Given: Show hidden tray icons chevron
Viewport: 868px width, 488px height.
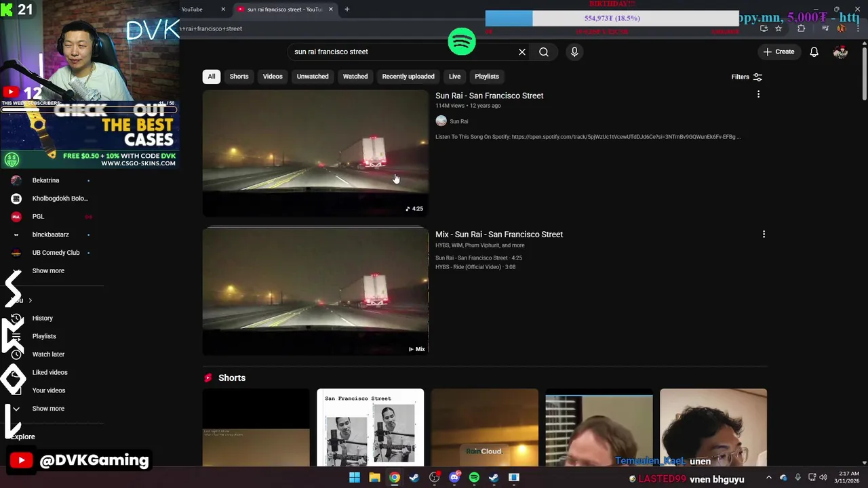Looking at the screenshot, I should (x=769, y=478).
